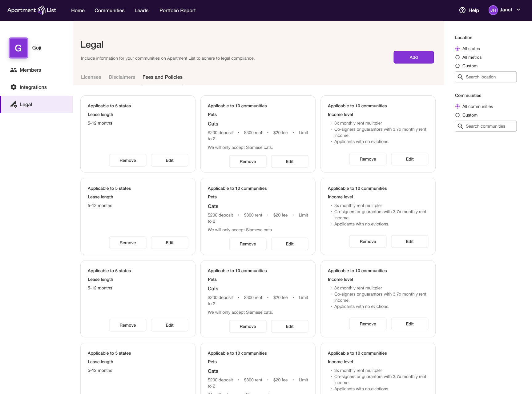532x394 pixels.
Task: Click the Apartment List logo
Action: [x=32, y=10]
